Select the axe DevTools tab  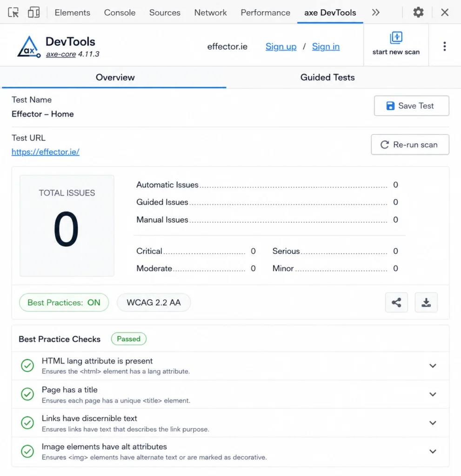click(x=330, y=13)
